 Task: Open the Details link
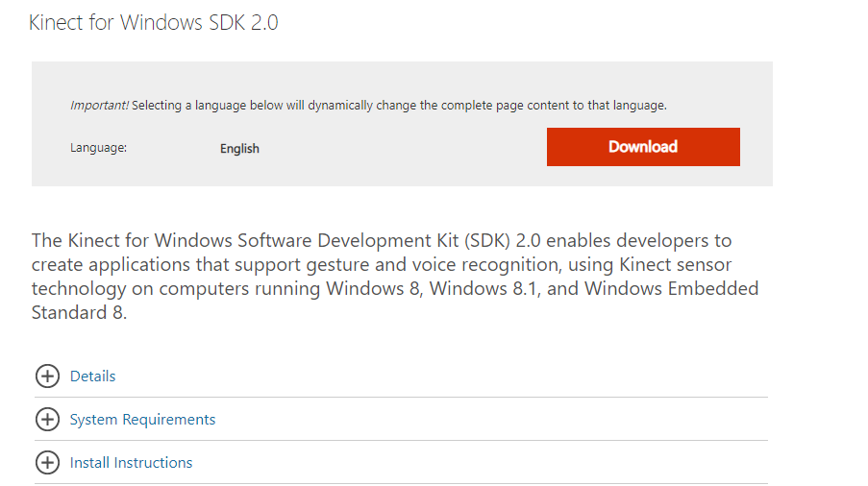click(x=92, y=376)
